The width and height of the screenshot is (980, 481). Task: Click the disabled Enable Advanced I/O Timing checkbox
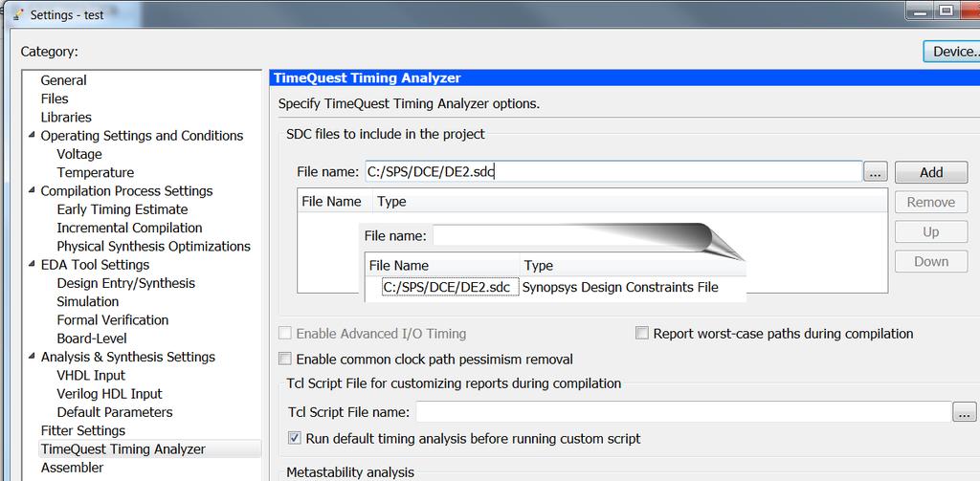click(285, 333)
